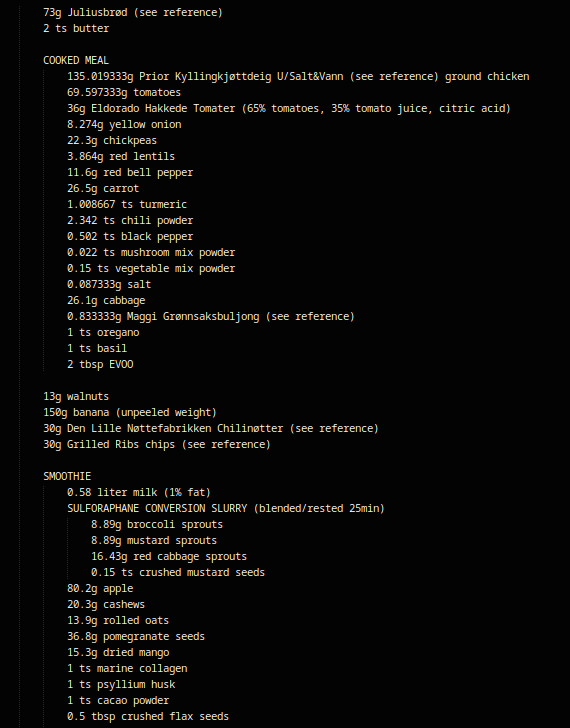Image resolution: width=570 pixels, height=728 pixels.
Task: Click the Maggi Grønnsaksbuljong line
Action: pos(211,317)
